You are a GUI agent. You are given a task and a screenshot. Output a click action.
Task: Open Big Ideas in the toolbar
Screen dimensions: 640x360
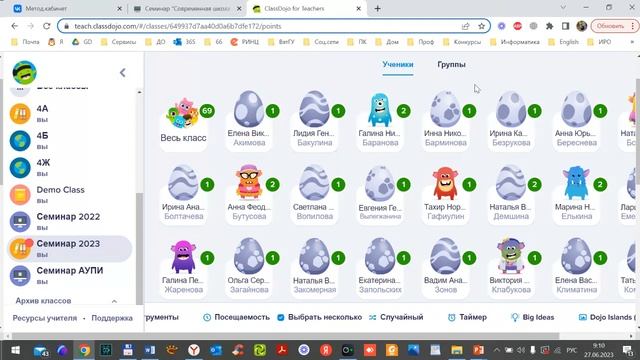click(x=533, y=317)
